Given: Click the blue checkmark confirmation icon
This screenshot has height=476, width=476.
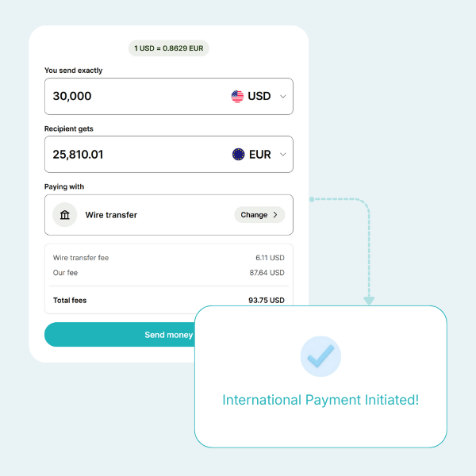Looking at the screenshot, I should tap(321, 357).
